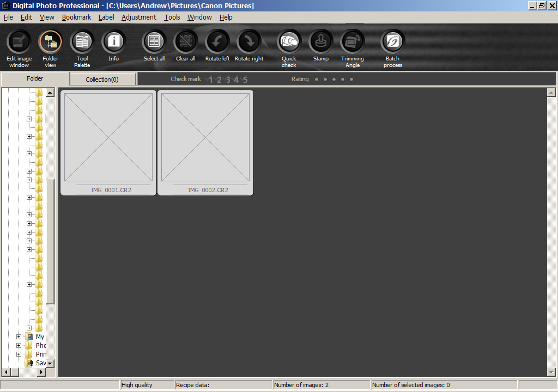Rotate image right using toolbar icon

[x=248, y=41]
